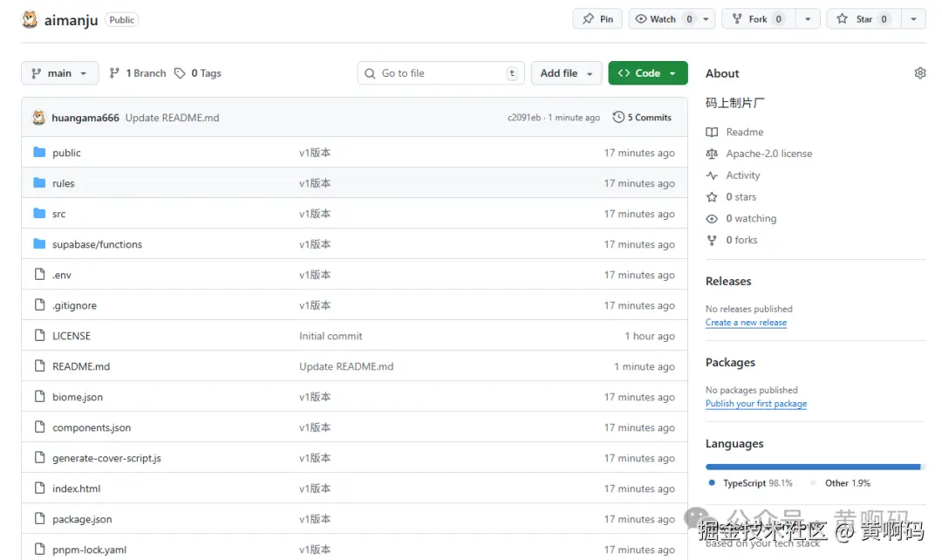Open the Packages heading link
The height and width of the screenshot is (560, 942).
pyautogui.click(x=730, y=362)
